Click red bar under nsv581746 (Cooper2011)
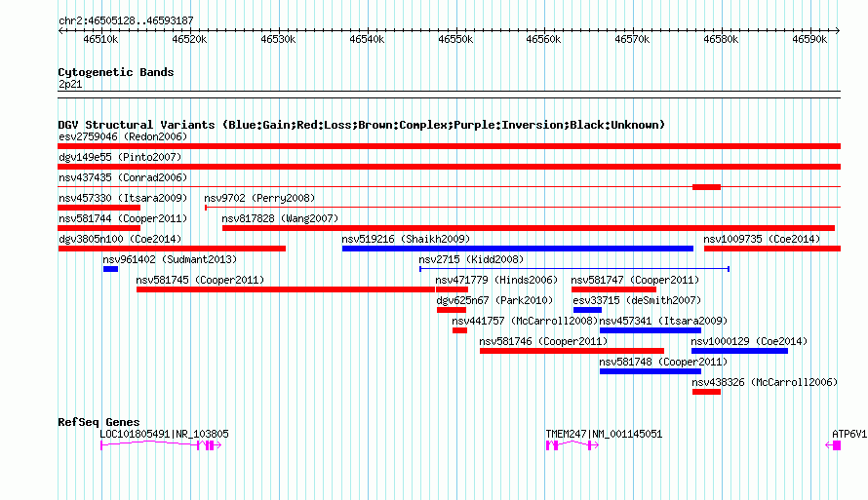868x500 pixels. coord(572,351)
